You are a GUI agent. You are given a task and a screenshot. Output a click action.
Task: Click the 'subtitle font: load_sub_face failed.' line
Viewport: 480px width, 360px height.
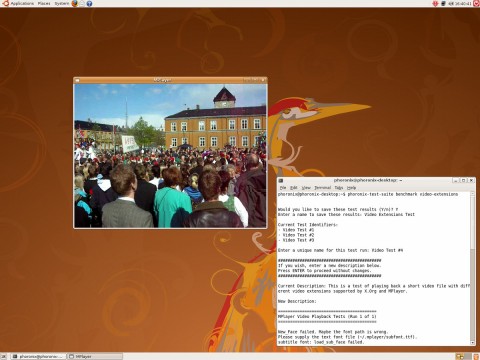click(321, 342)
